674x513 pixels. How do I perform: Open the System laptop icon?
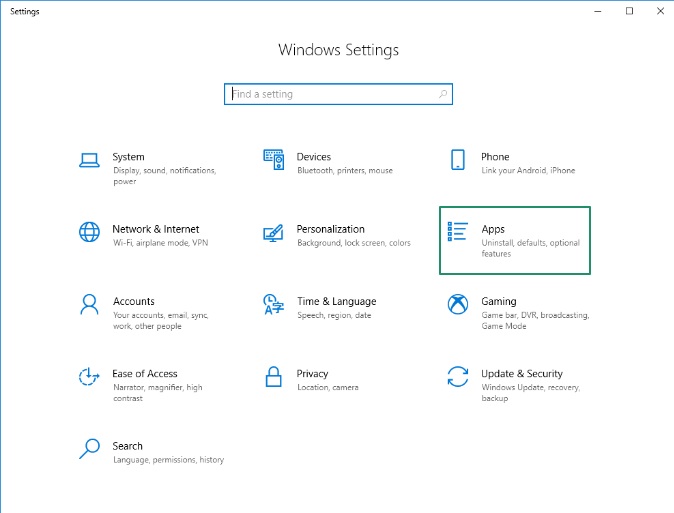[89, 160]
